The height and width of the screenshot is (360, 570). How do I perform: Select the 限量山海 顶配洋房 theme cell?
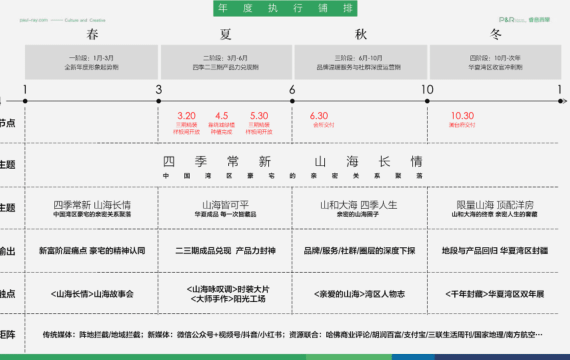[x=495, y=208]
